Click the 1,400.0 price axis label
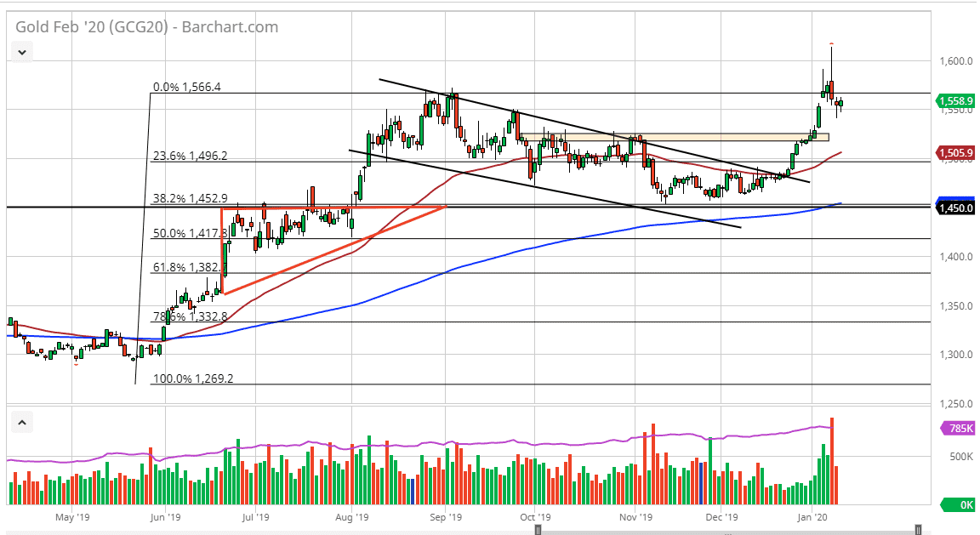The height and width of the screenshot is (535, 980). coord(956,256)
